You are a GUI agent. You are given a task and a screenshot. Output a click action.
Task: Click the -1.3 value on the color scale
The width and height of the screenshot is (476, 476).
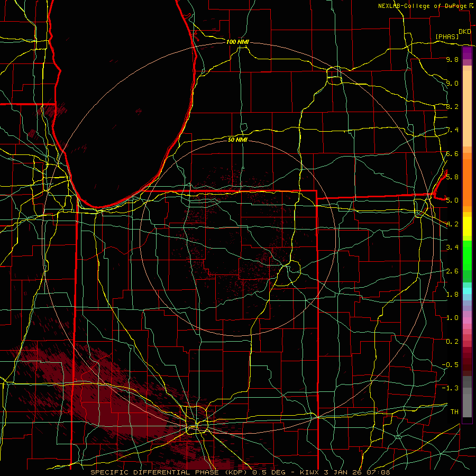point(450,388)
